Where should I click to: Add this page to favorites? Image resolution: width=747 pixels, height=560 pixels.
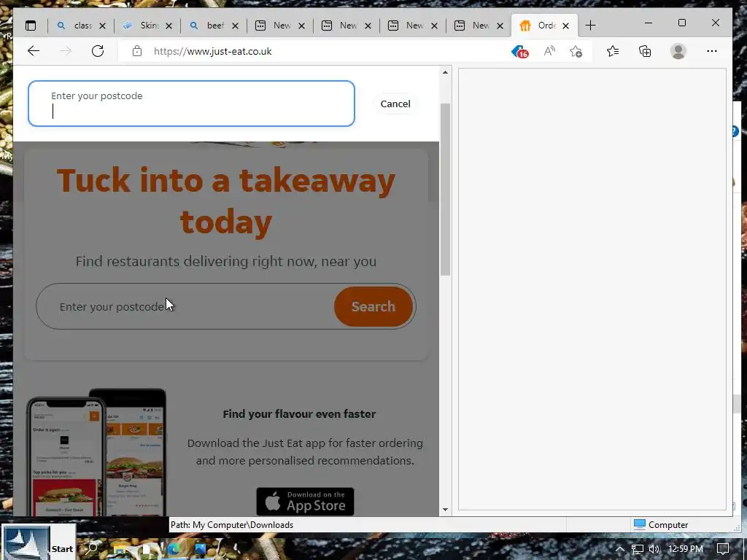(576, 52)
